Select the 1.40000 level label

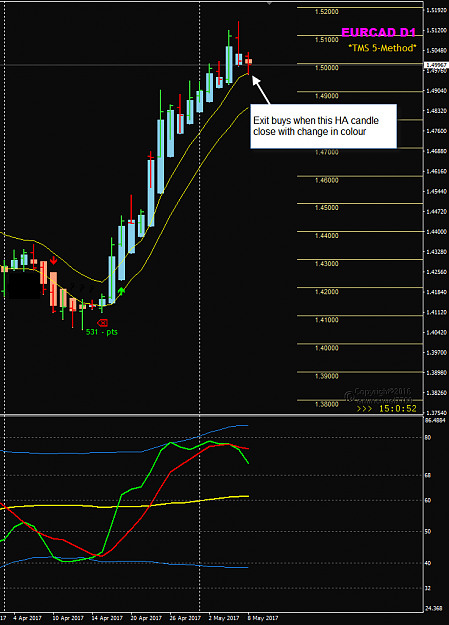click(327, 348)
